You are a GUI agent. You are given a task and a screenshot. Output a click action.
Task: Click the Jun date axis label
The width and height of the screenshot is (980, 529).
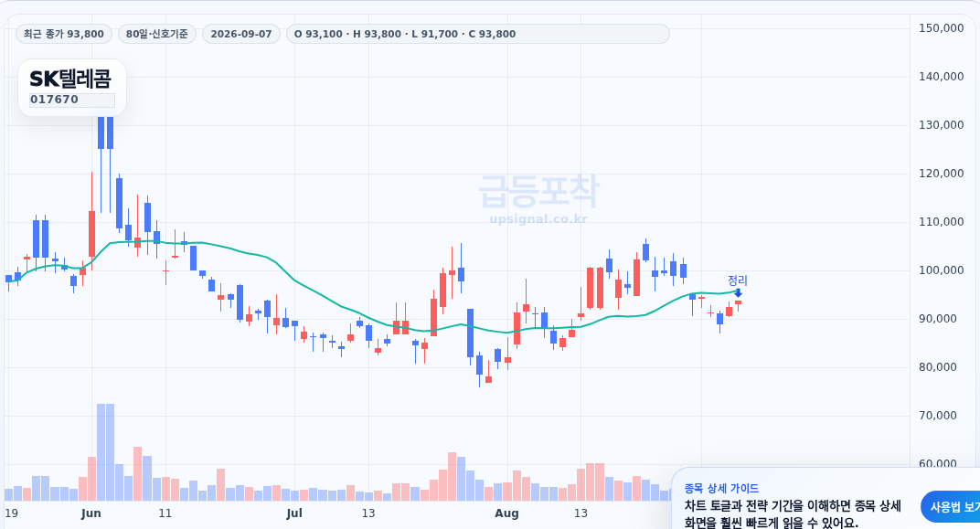(91, 513)
